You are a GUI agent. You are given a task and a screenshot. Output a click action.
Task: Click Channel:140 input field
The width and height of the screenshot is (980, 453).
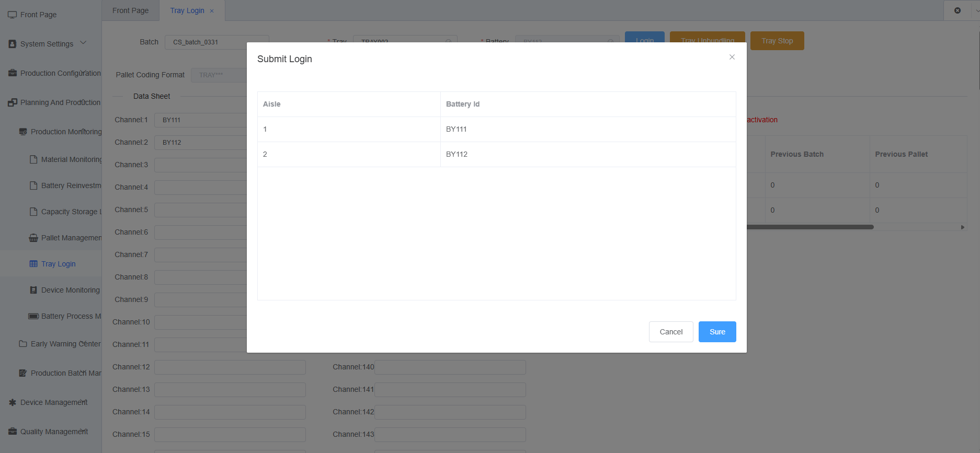pos(450,367)
